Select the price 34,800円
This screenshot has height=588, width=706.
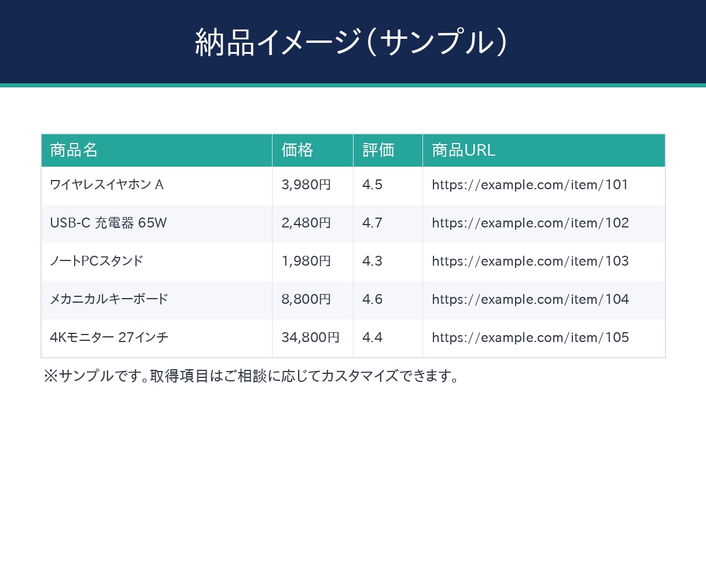[x=311, y=337]
